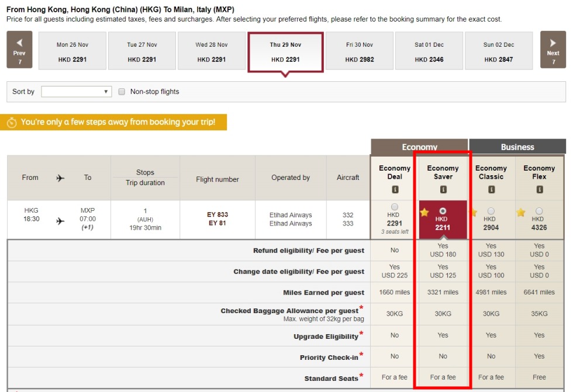The width and height of the screenshot is (573, 392).
Task: Click the info icon under Economy Deal
Action: point(395,189)
